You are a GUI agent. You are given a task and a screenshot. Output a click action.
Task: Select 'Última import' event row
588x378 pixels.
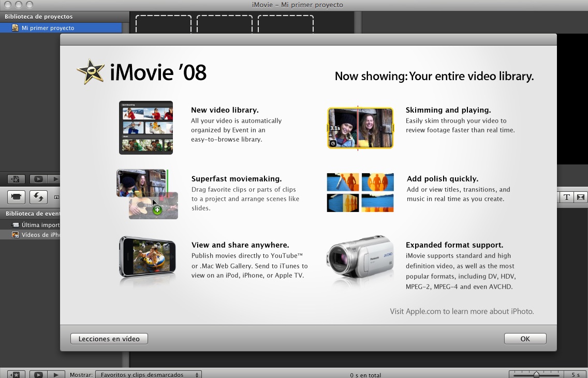(30, 225)
